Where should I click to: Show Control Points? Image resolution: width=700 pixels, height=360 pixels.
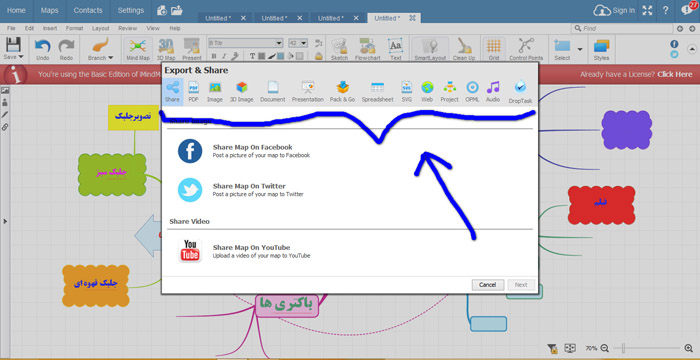tap(526, 49)
